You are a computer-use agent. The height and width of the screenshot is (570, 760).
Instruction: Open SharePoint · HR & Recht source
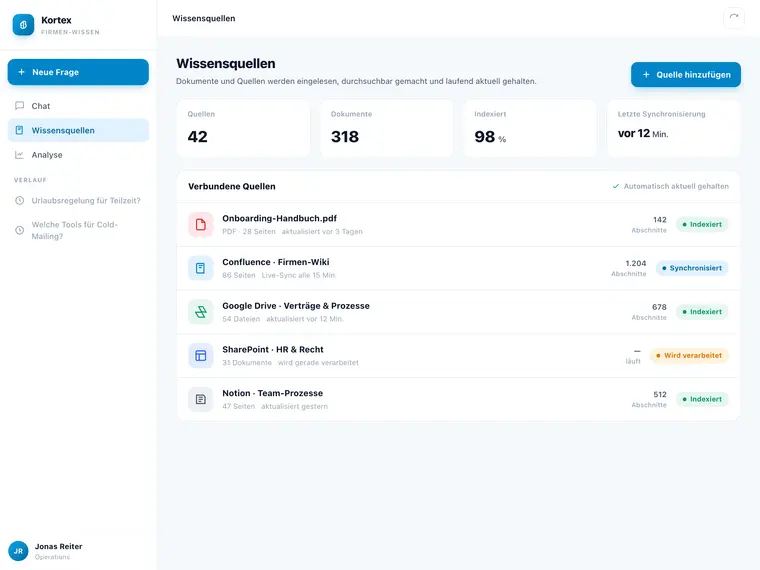(273, 349)
